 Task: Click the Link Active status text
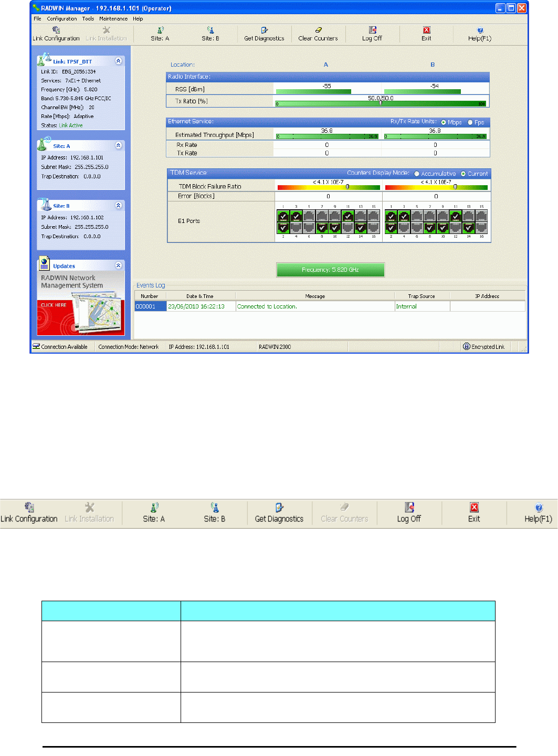click(71, 125)
